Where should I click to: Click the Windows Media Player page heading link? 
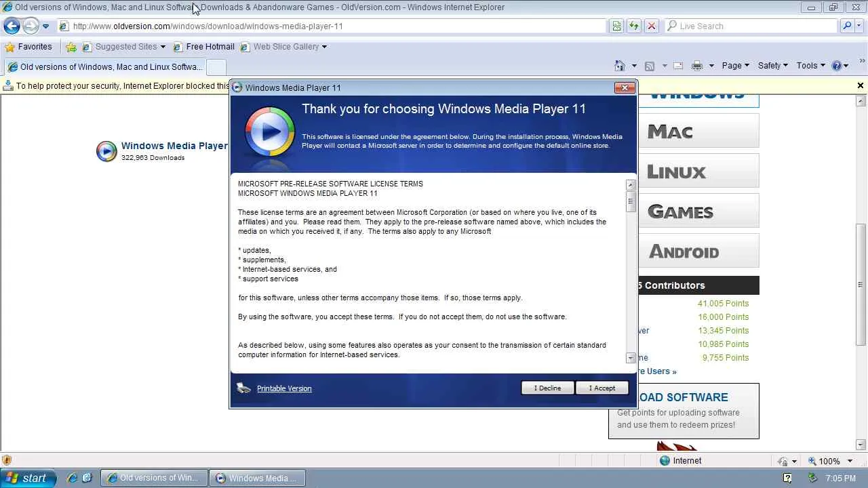tap(174, 146)
